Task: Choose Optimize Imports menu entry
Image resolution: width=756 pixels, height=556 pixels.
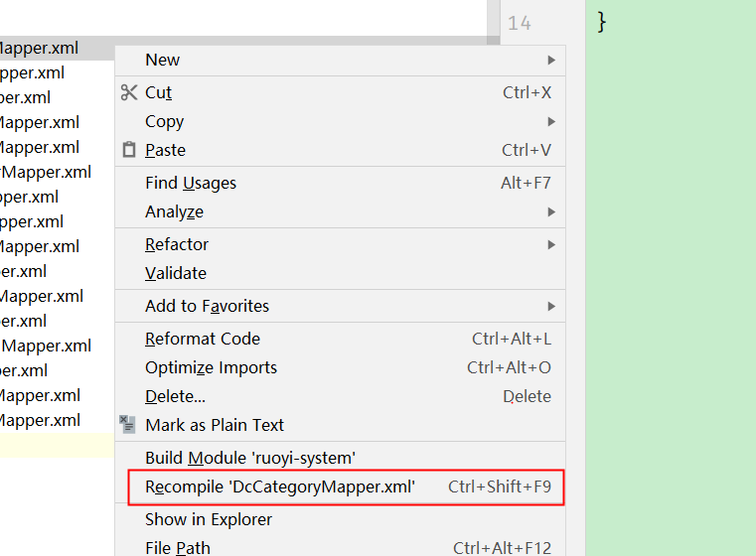Action: (211, 367)
